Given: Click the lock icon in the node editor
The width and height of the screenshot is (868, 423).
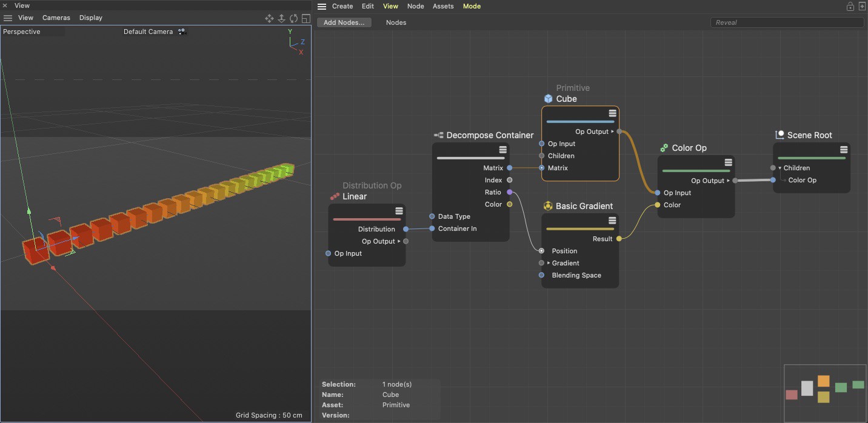Looking at the screenshot, I should tap(850, 6).
